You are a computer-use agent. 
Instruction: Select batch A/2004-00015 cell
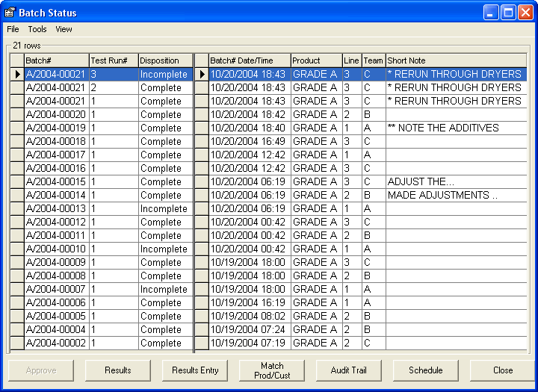click(x=57, y=181)
